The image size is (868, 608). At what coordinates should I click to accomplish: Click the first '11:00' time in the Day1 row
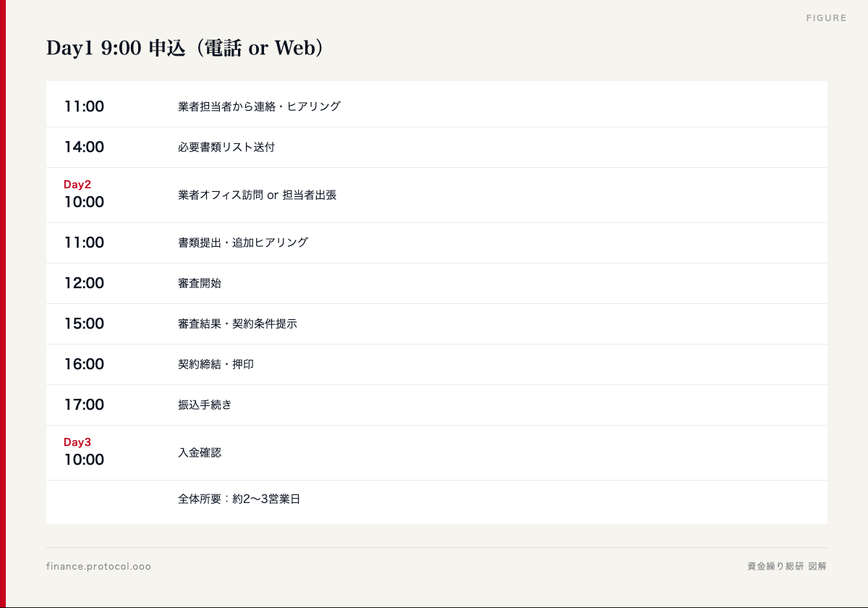(x=84, y=106)
